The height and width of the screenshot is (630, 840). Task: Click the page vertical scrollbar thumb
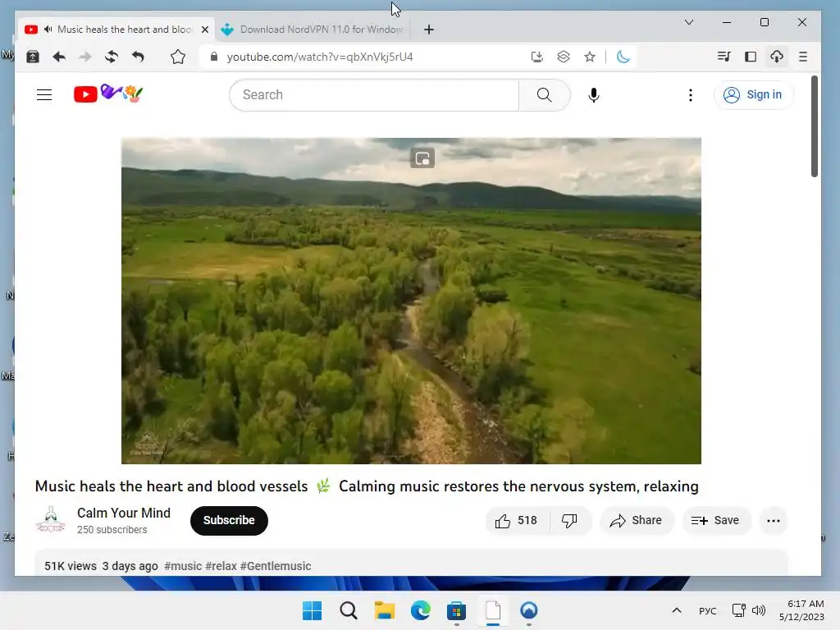(815, 126)
